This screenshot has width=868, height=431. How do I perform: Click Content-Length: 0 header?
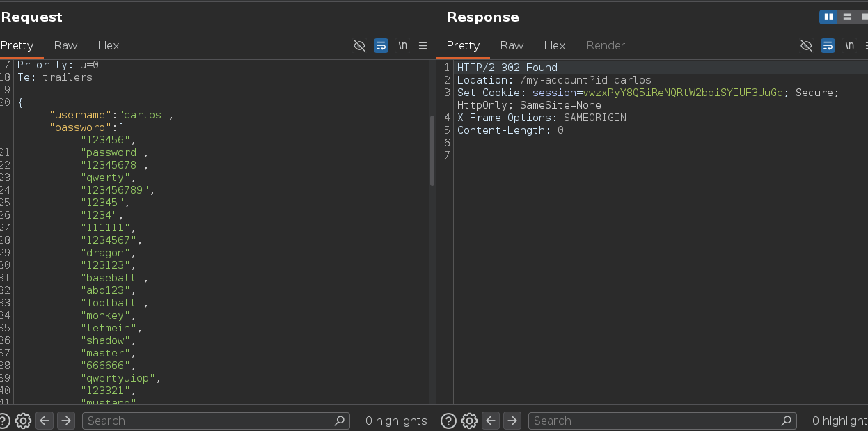[x=510, y=130]
